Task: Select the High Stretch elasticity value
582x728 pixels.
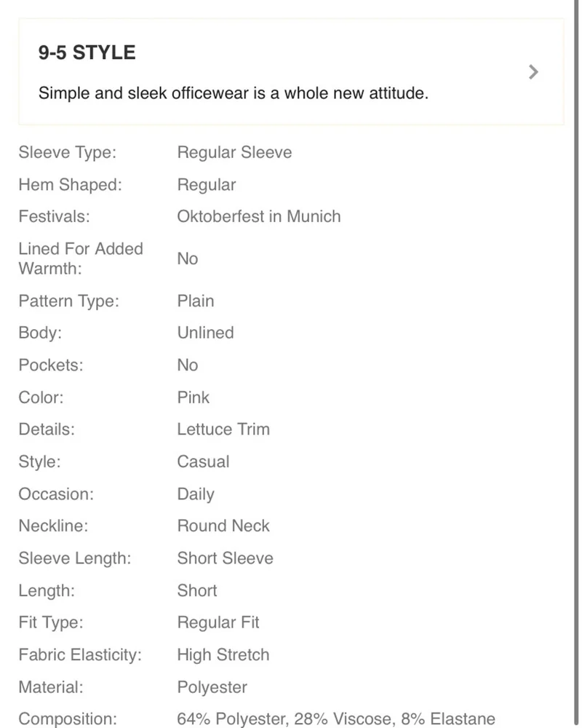Action: tap(223, 654)
